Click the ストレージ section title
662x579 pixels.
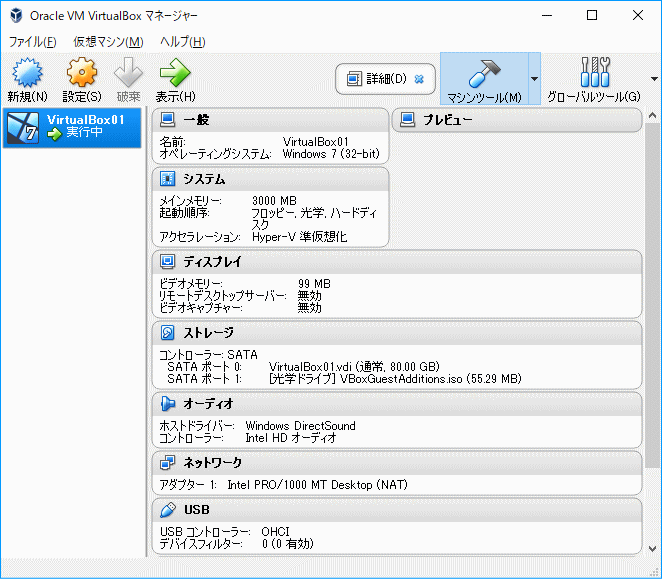[x=209, y=333]
